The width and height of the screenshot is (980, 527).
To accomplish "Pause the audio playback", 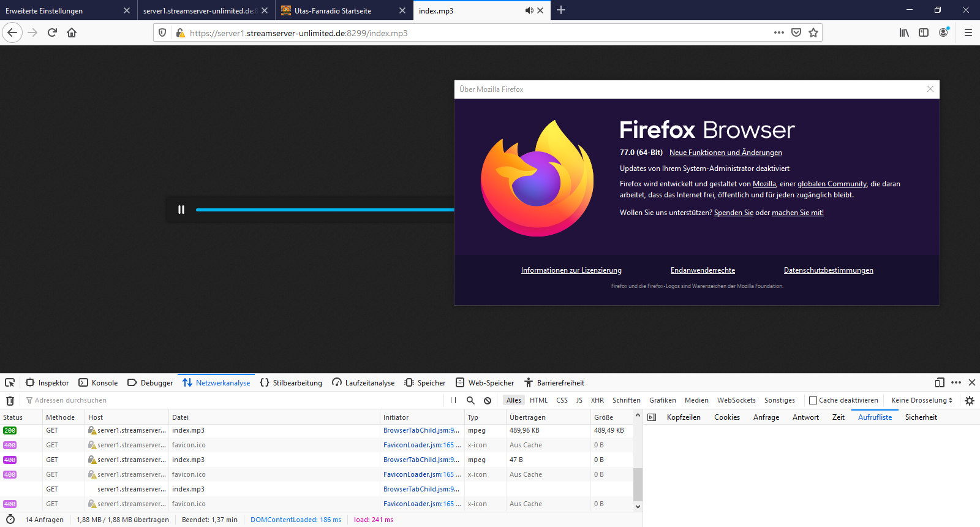I will [181, 210].
